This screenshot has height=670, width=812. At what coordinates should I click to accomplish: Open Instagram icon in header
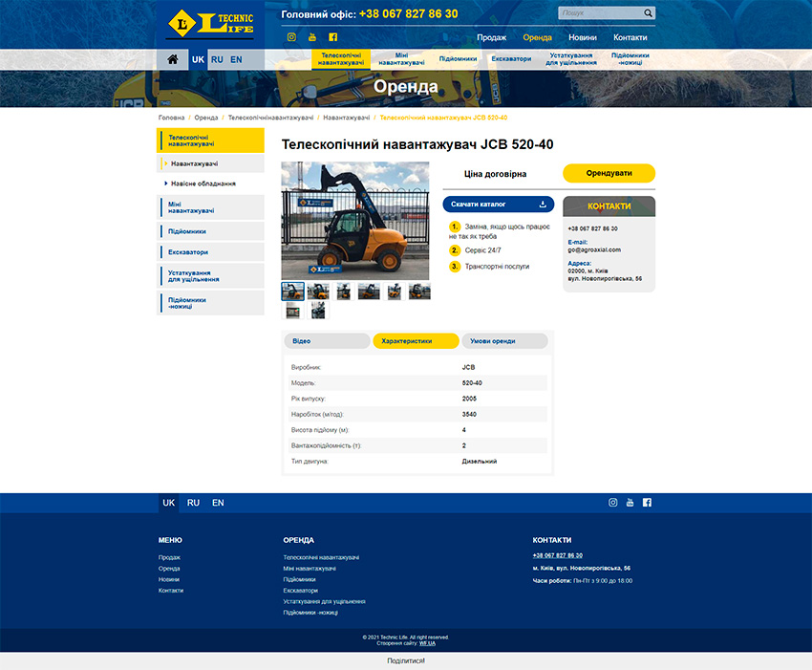click(x=291, y=37)
